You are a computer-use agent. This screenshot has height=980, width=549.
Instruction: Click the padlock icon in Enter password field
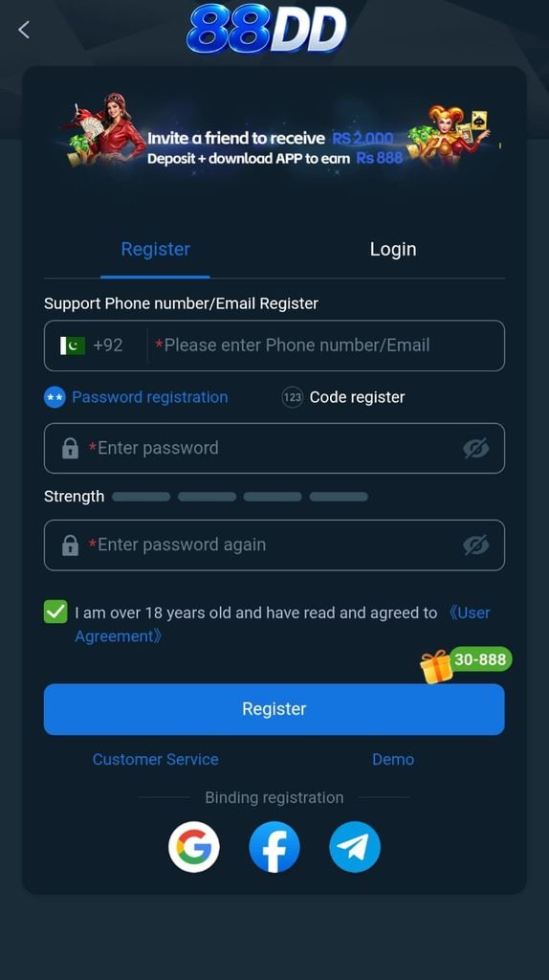click(x=70, y=448)
